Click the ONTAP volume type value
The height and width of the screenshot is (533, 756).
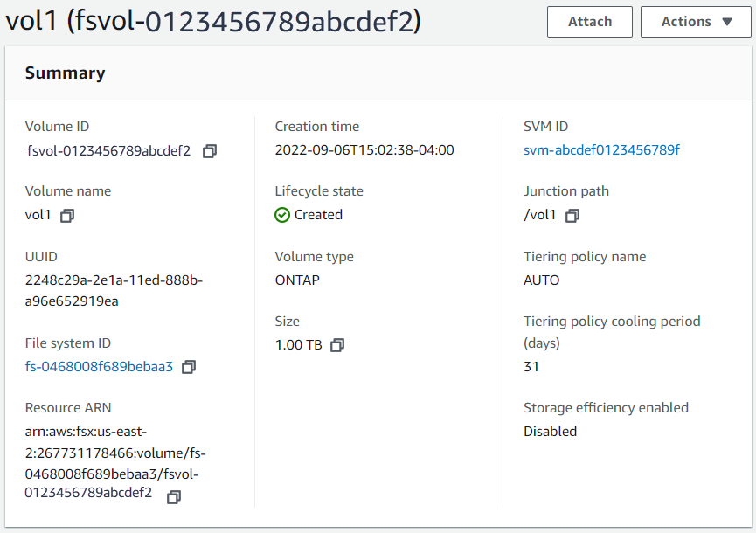298,280
